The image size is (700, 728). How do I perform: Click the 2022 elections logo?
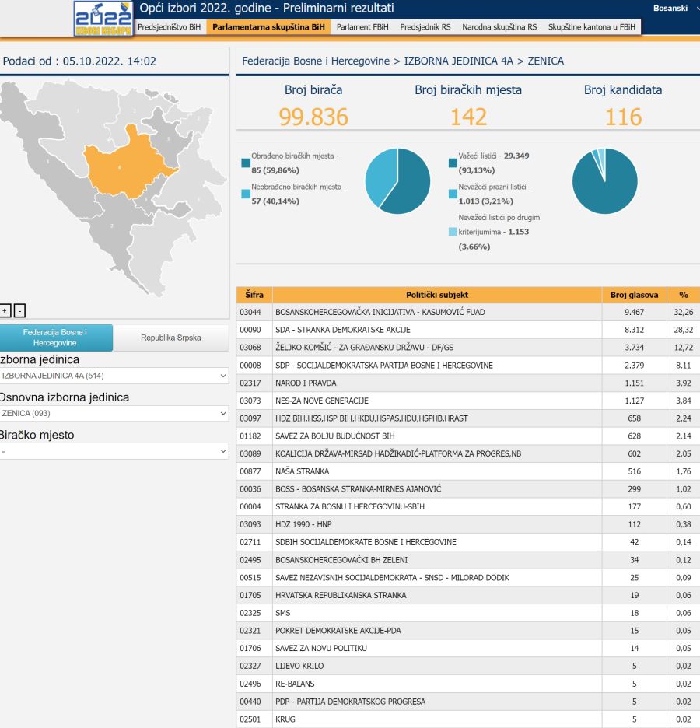[103, 19]
